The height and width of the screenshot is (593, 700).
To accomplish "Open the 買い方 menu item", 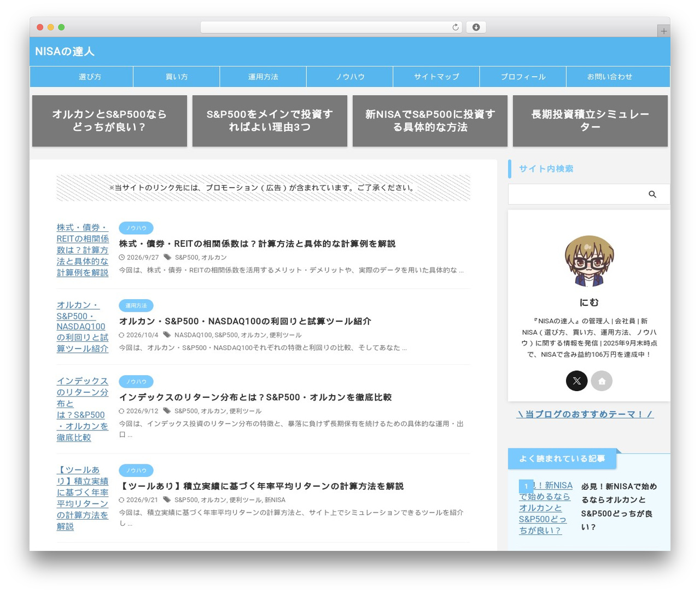I will (177, 77).
